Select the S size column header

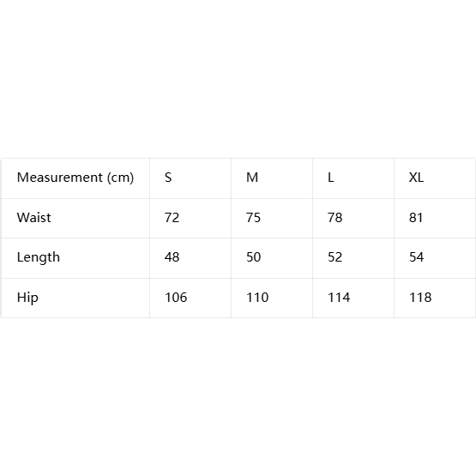coord(190,178)
